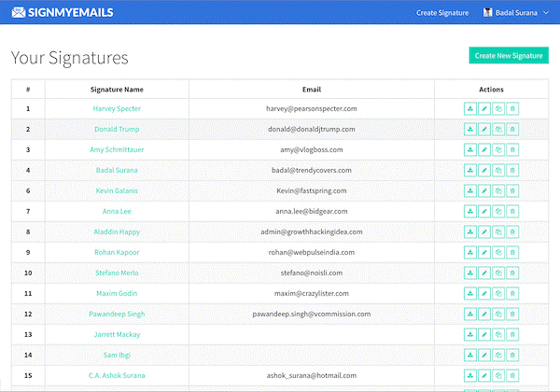Open the Donald Trump signature link
560x392 pixels.
117,129
